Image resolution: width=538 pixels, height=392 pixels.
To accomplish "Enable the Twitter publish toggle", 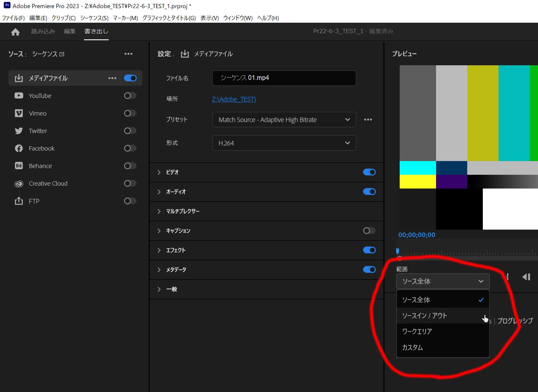I will [x=130, y=131].
